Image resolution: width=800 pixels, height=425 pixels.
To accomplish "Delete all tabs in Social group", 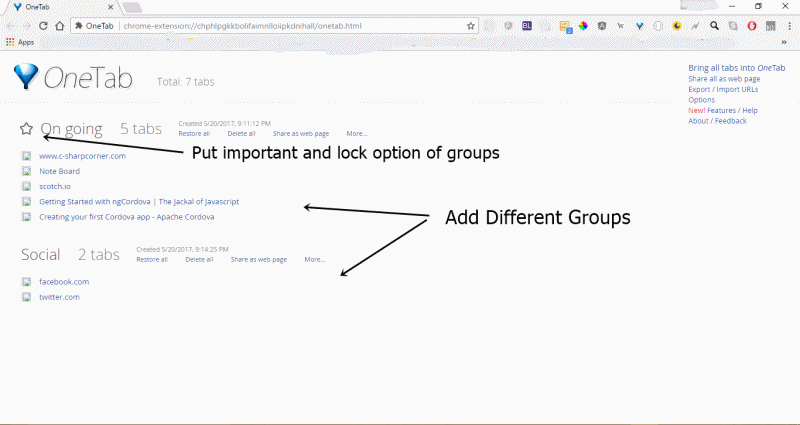I will (x=199, y=260).
